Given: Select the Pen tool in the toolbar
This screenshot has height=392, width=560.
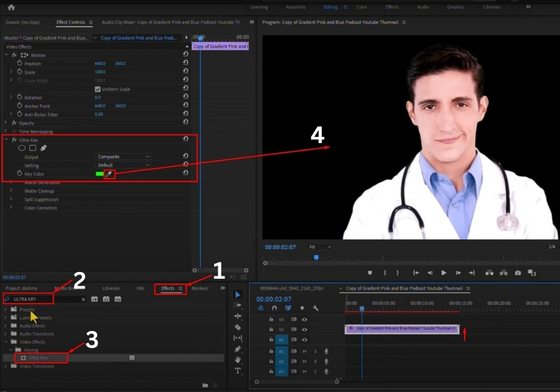Looking at the screenshot, I should [x=238, y=349].
